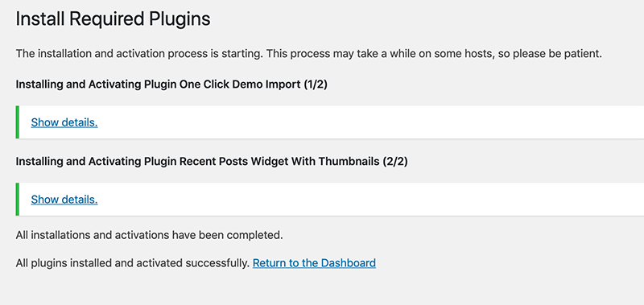
Task: Click the installation process is starting paragraph
Action: [309, 54]
